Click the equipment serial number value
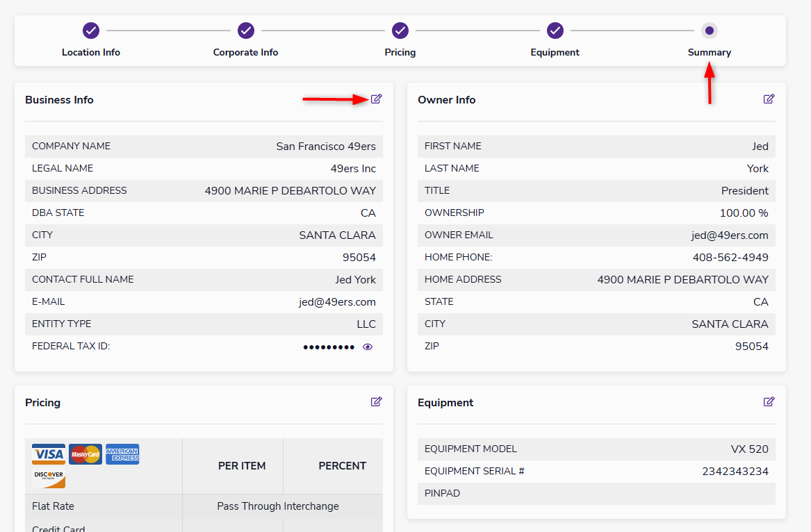 (x=735, y=472)
